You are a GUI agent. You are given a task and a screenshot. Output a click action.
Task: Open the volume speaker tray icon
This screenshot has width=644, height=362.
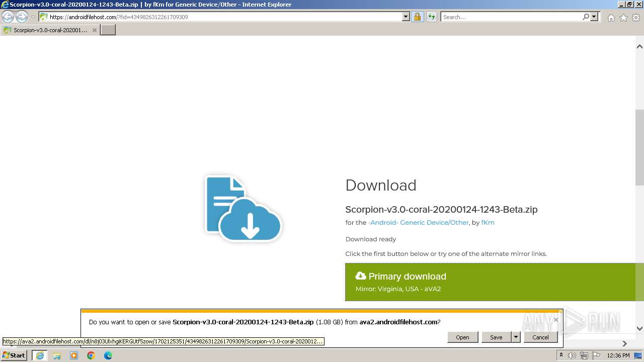point(572,355)
